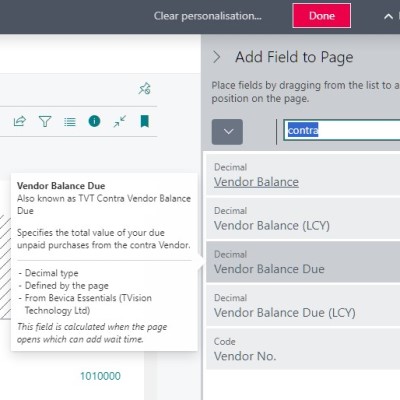
Task: Click the Done button
Action: click(322, 16)
